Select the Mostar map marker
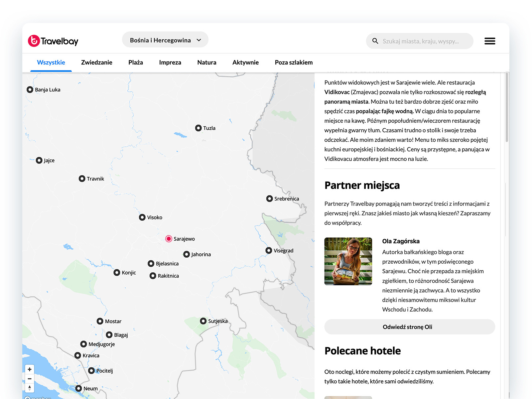Screen dimensions: 532x399 [100, 321]
